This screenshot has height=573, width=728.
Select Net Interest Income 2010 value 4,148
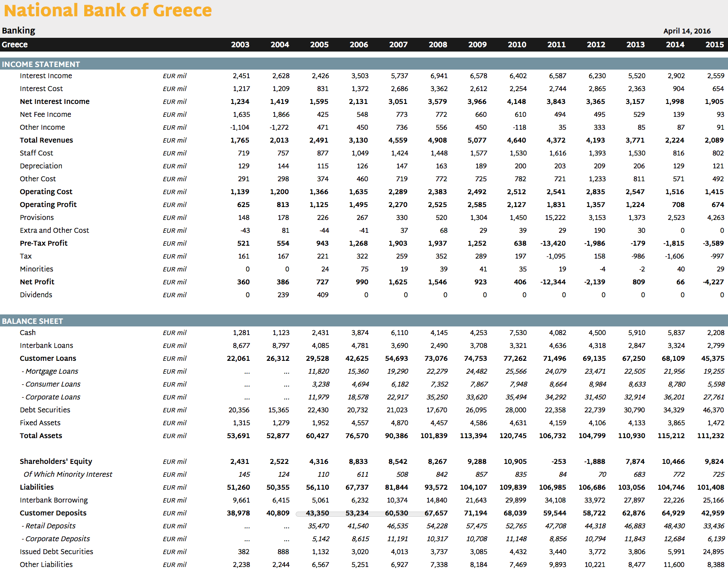[x=517, y=102]
